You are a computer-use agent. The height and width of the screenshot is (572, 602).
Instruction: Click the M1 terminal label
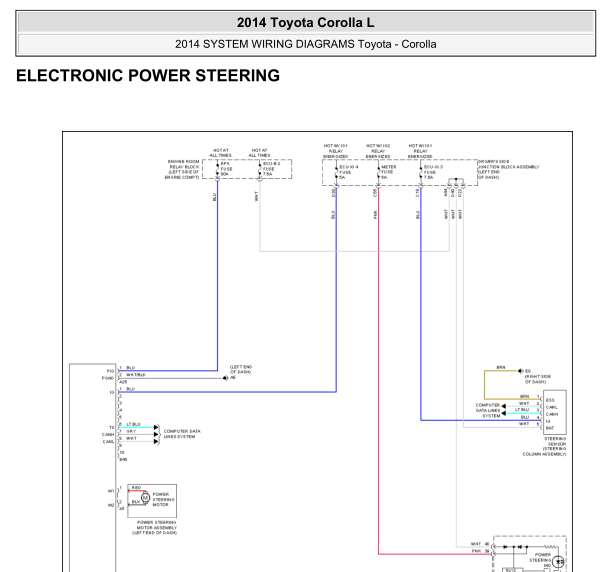click(x=111, y=491)
